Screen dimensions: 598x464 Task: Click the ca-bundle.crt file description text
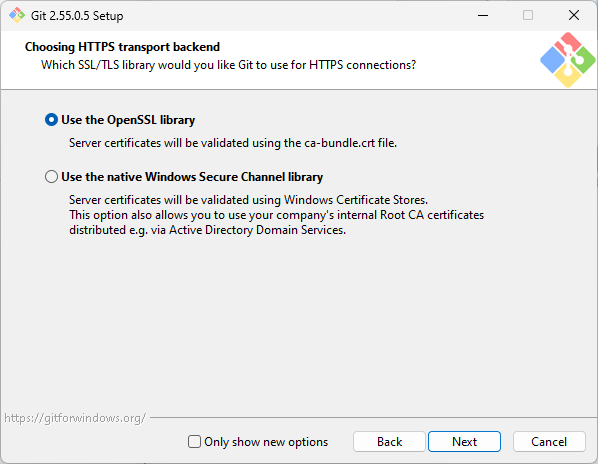[233, 143]
